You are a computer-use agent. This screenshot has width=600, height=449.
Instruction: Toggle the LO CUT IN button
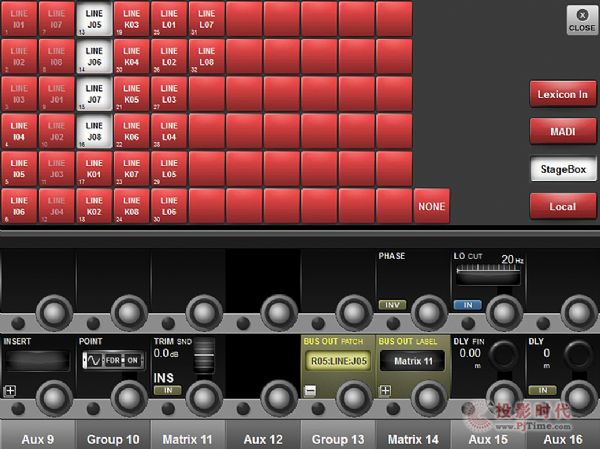[x=462, y=304]
